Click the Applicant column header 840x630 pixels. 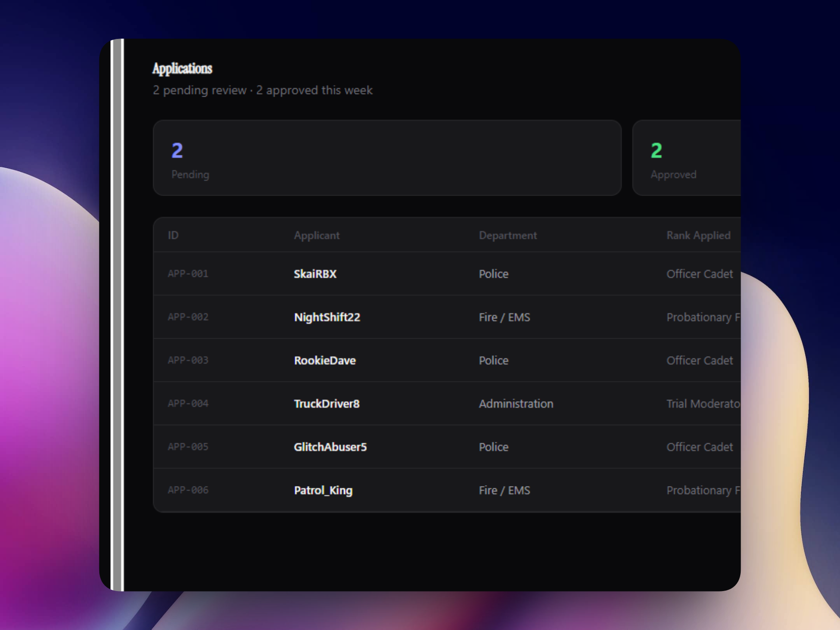coord(317,235)
